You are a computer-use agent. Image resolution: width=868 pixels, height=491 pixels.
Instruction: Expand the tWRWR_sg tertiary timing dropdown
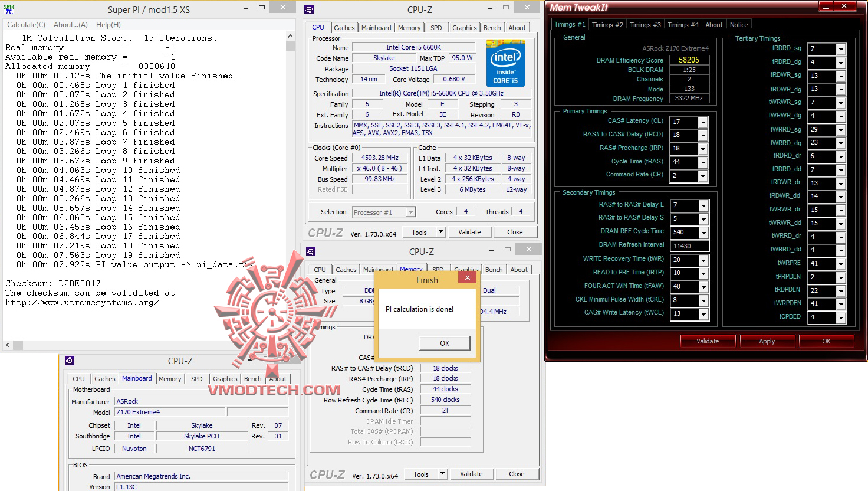pyautogui.click(x=841, y=103)
